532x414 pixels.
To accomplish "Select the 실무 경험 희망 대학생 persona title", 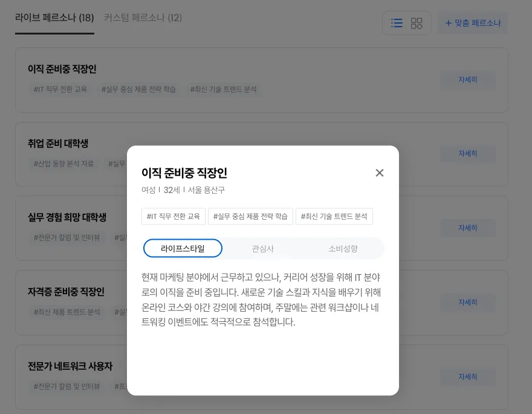I will (x=67, y=217).
